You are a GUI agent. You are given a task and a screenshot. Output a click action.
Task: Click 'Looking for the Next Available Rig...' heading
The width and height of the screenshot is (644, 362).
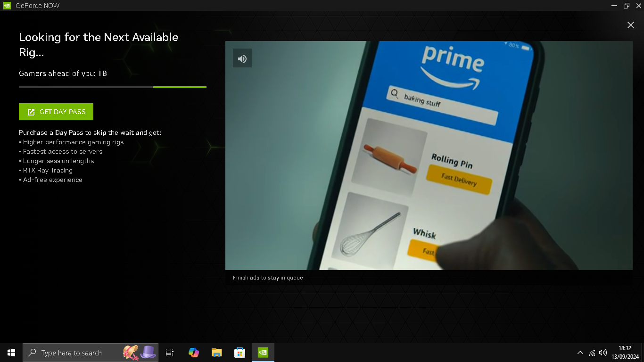99,45
